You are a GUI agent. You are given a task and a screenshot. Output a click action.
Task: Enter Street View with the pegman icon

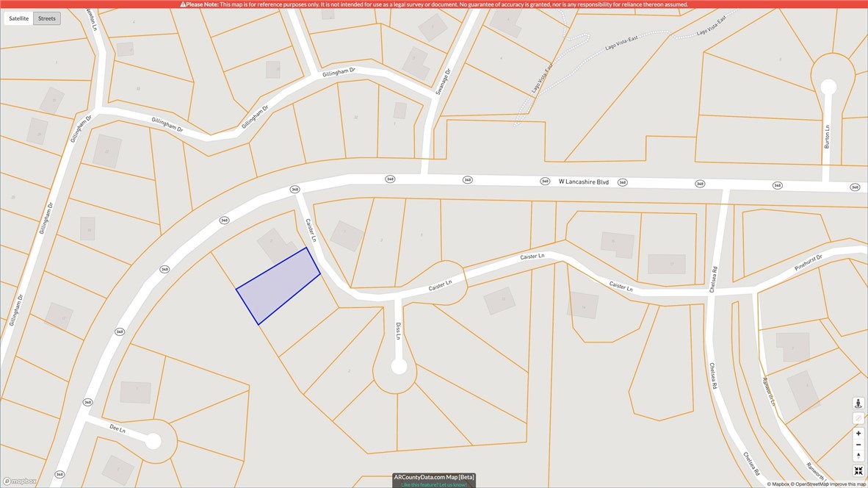tap(858, 403)
